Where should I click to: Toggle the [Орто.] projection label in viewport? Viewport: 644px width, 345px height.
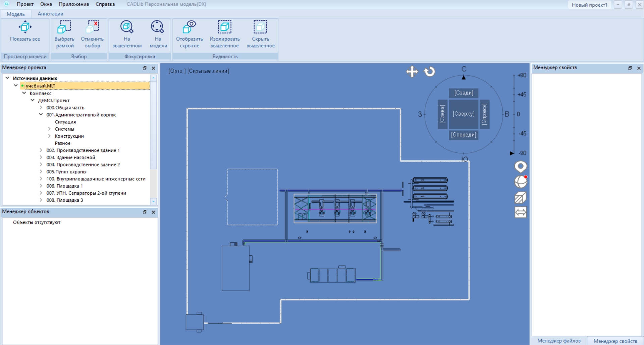(x=177, y=71)
